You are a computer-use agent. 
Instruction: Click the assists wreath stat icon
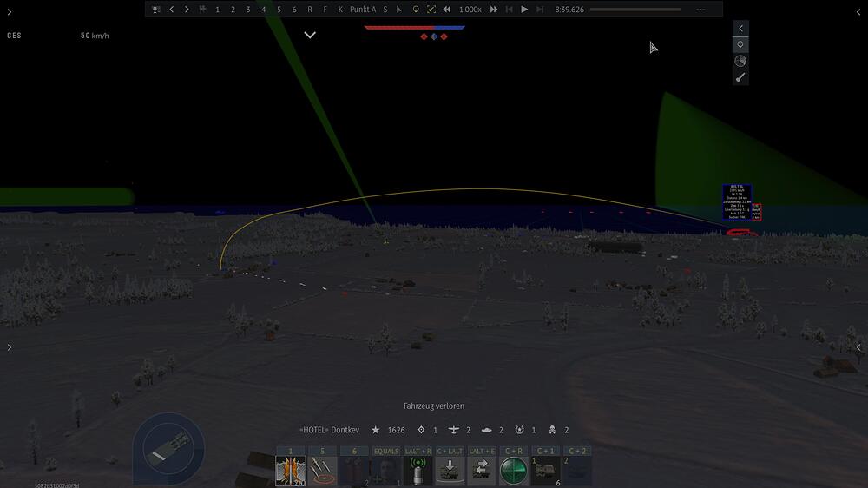click(519, 430)
